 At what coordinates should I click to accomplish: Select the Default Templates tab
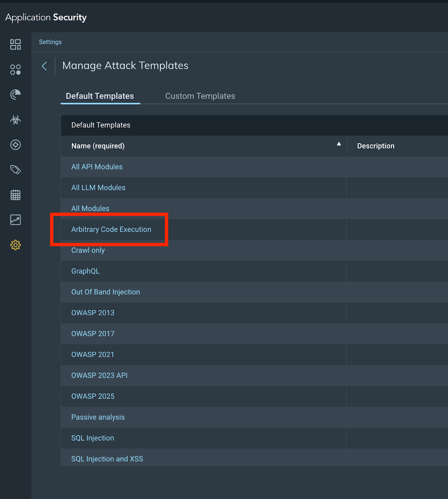click(x=100, y=96)
